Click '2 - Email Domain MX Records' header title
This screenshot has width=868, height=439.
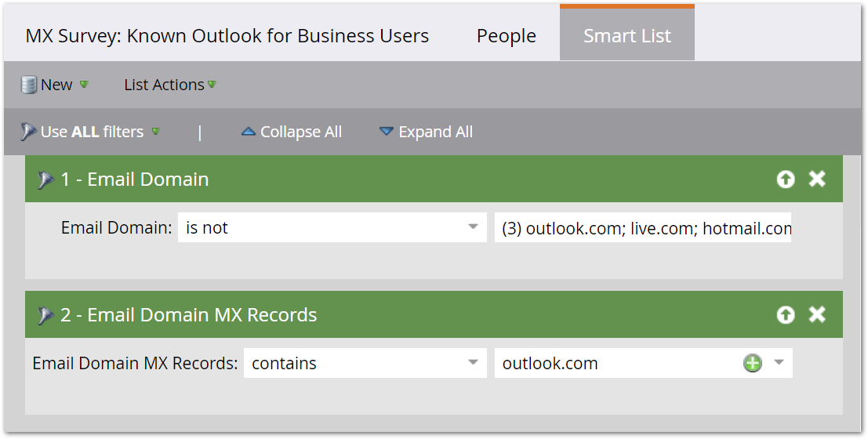coord(189,315)
